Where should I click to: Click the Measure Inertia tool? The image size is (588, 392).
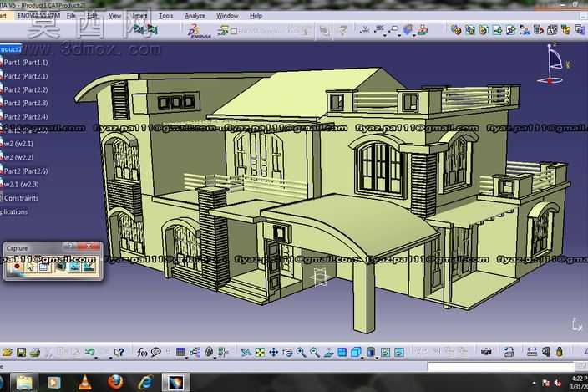pyautogui.click(x=560, y=352)
